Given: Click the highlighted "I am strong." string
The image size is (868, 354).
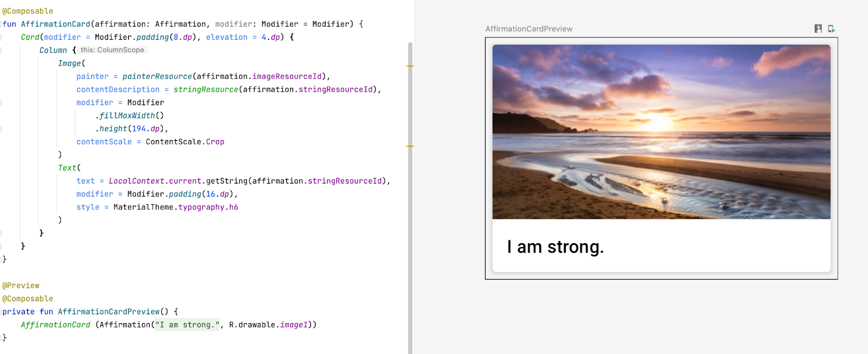Looking at the screenshot, I should [x=187, y=325].
